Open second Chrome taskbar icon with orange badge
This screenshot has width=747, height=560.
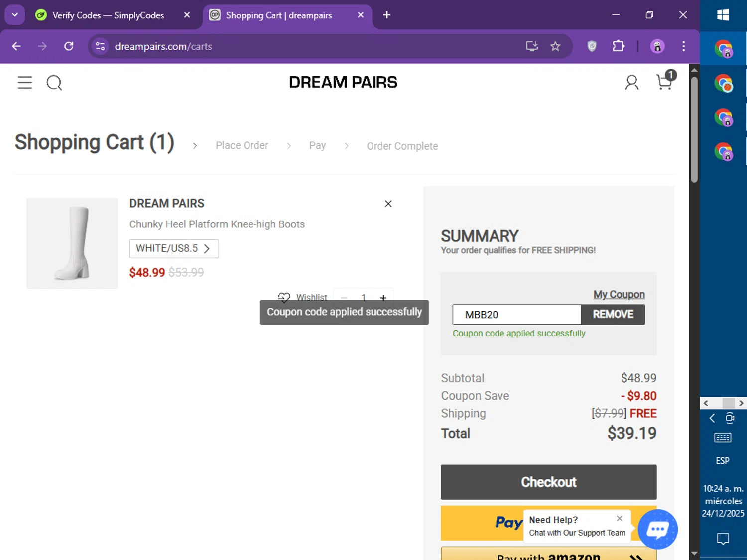pos(723,83)
